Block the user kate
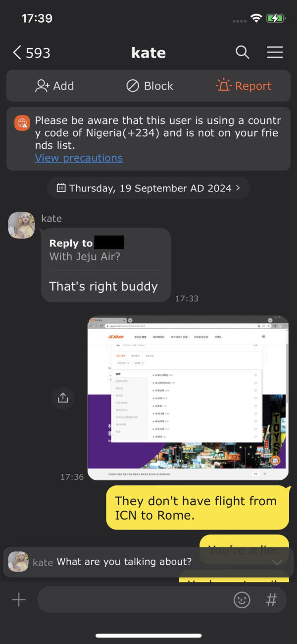Screen dimensions: 297x644 coord(149,86)
